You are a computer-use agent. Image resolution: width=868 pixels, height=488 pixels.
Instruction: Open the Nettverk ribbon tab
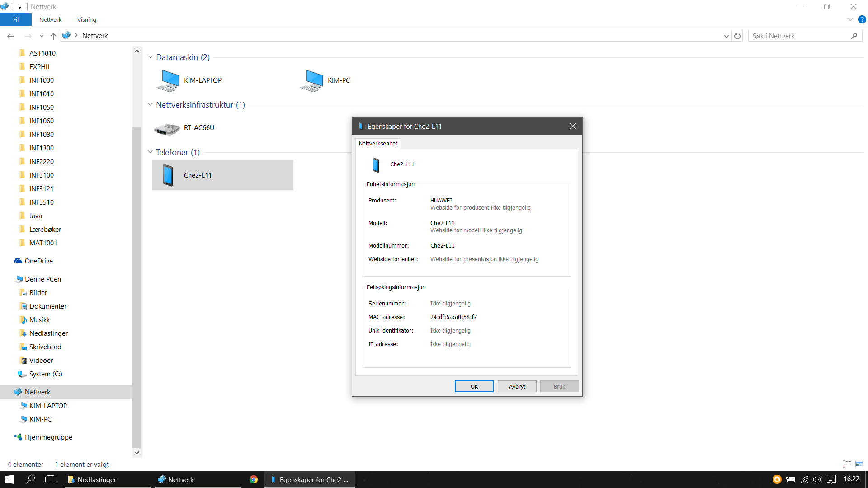point(50,19)
